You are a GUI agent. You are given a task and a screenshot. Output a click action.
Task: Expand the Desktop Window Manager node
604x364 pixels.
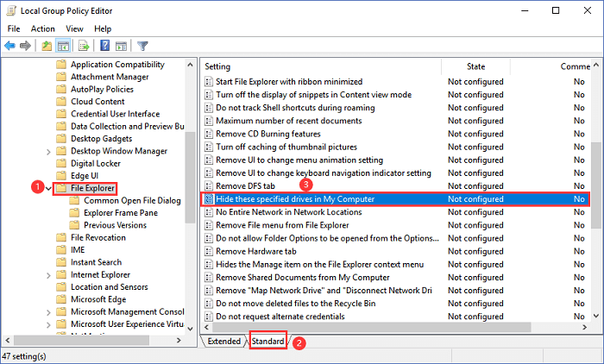[x=47, y=151]
